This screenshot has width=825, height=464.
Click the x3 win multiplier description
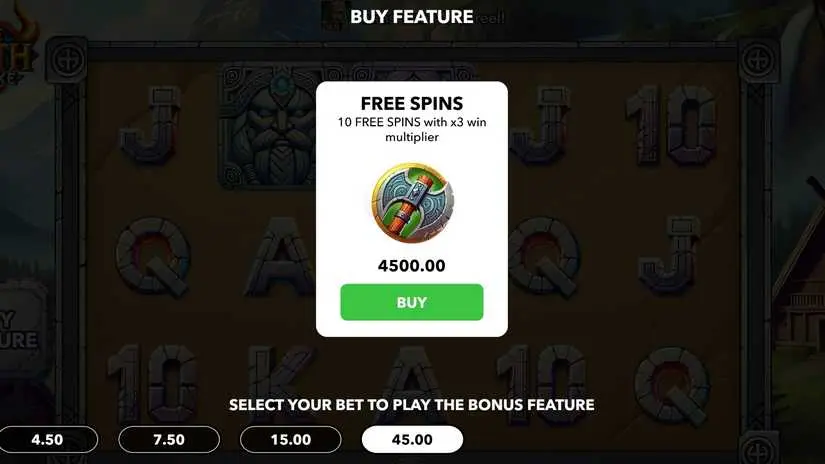click(412, 129)
